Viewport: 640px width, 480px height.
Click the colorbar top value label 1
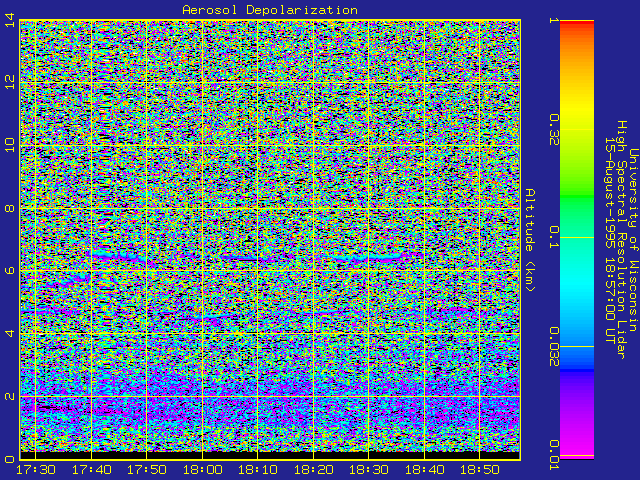tap(554, 20)
